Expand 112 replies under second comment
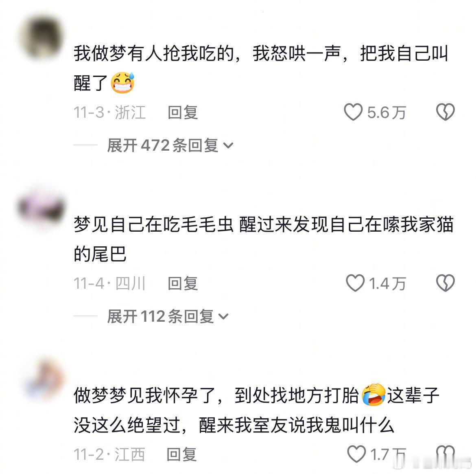The width and height of the screenshot is (476, 474). 168,316
